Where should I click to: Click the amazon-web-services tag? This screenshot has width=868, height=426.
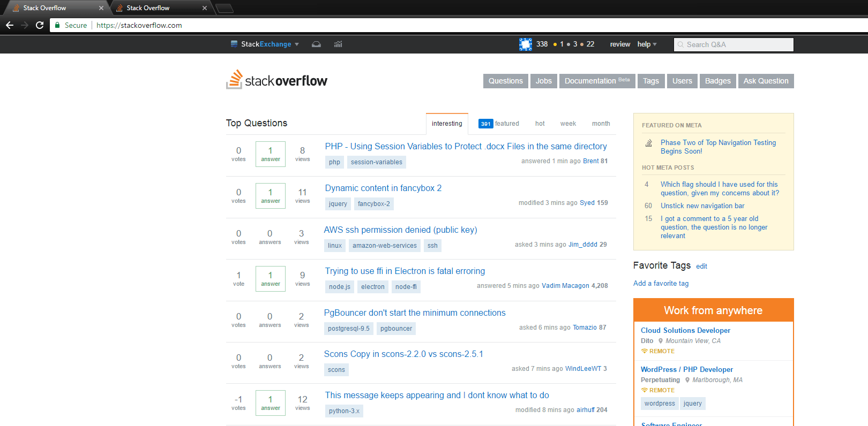point(385,246)
